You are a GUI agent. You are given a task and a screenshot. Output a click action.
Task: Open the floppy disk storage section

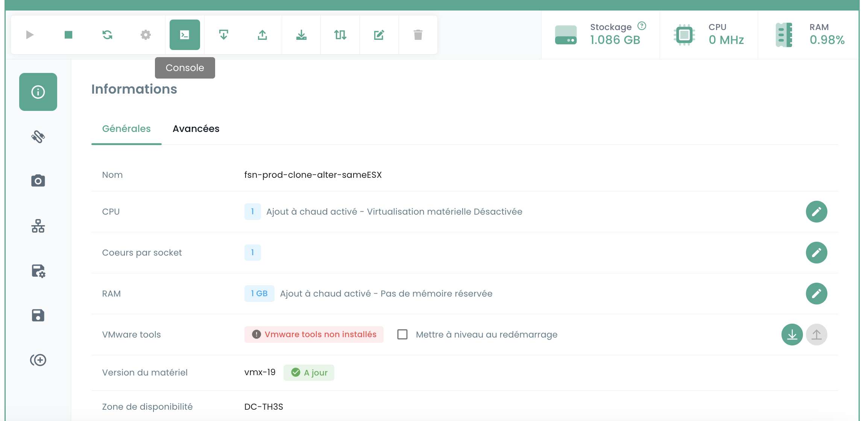click(x=38, y=315)
